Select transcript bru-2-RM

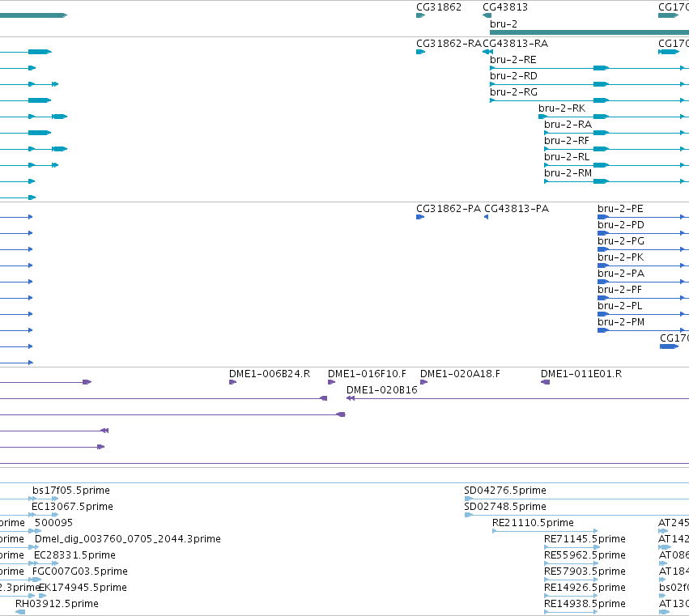click(x=568, y=173)
